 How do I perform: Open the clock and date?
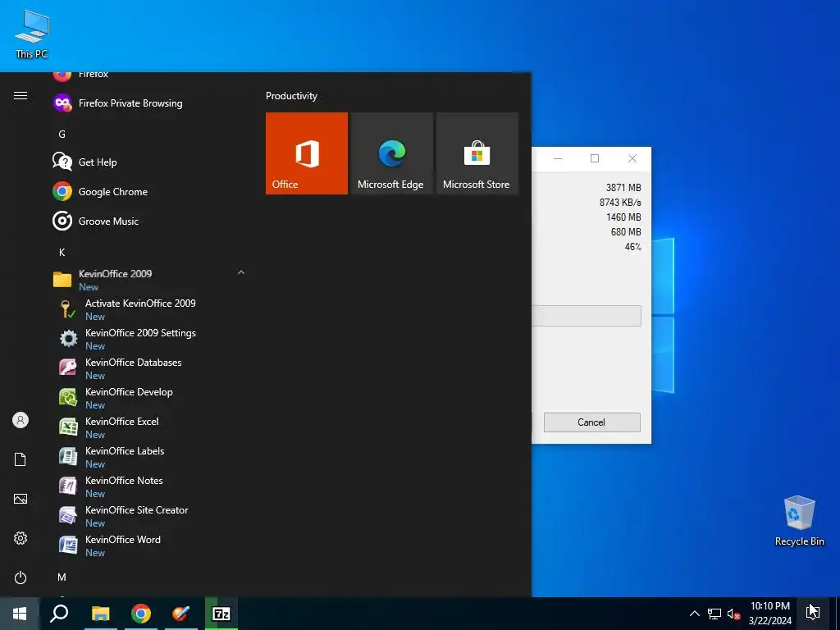click(x=769, y=614)
